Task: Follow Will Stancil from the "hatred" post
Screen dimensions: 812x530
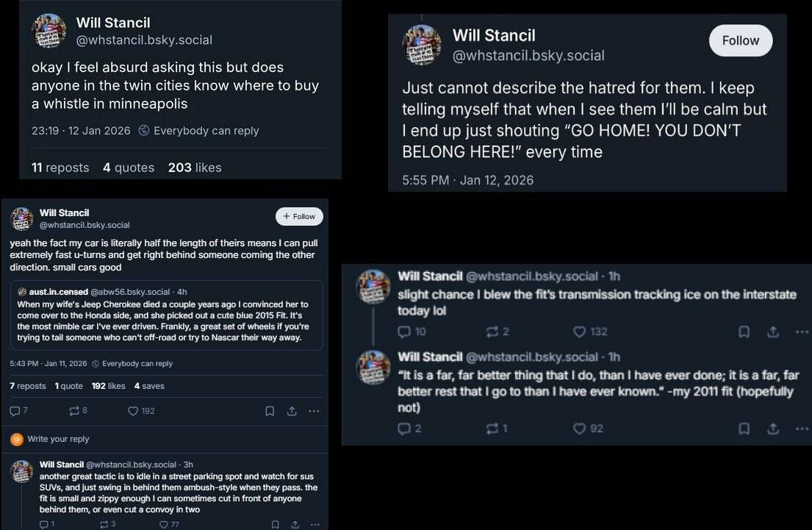Action: pyautogui.click(x=740, y=40)
